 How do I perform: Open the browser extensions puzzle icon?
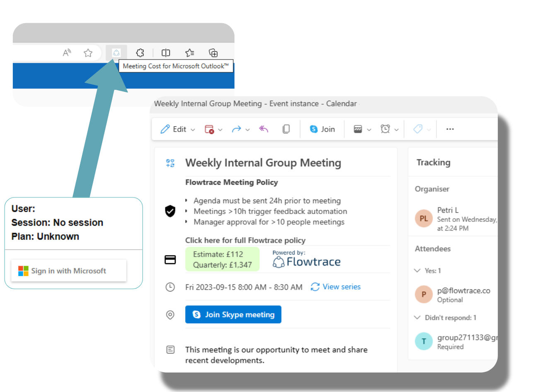click(140, 53)
